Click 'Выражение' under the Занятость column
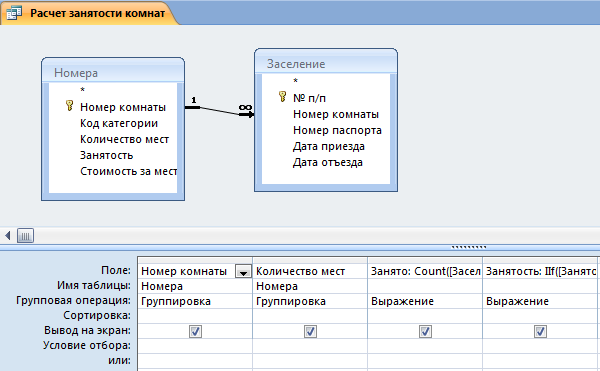The height and width of the screenshot is (371, 600). (x=540, y=301)
